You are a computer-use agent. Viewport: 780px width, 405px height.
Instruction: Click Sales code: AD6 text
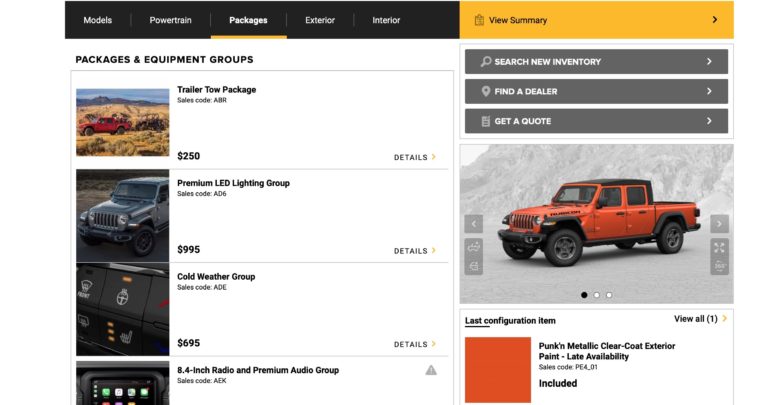pos(201,194)
